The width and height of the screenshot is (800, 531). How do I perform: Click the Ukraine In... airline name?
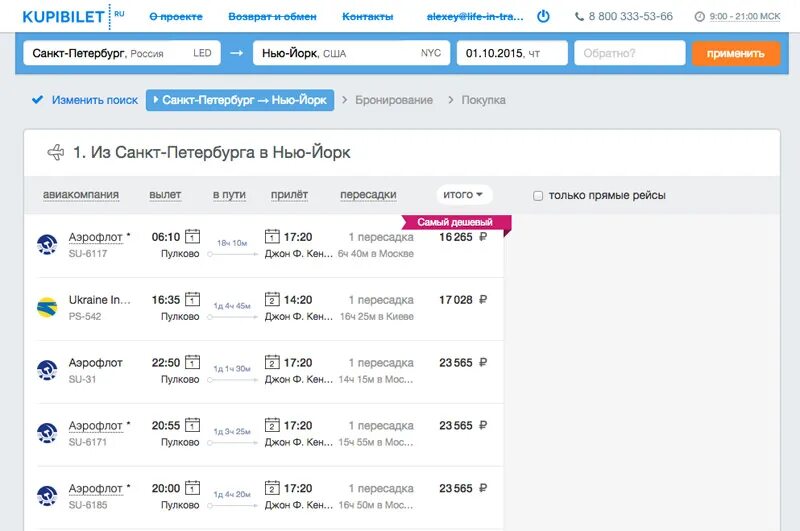100,299
